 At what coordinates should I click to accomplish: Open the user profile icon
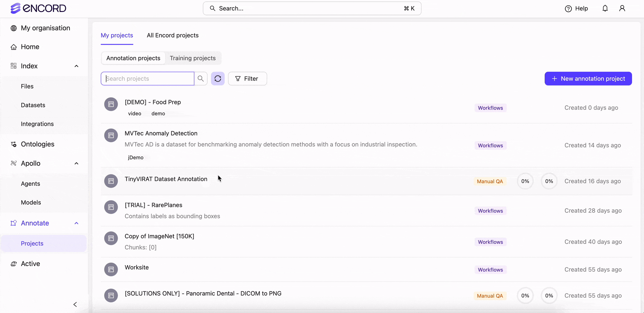tap(622, 8)
